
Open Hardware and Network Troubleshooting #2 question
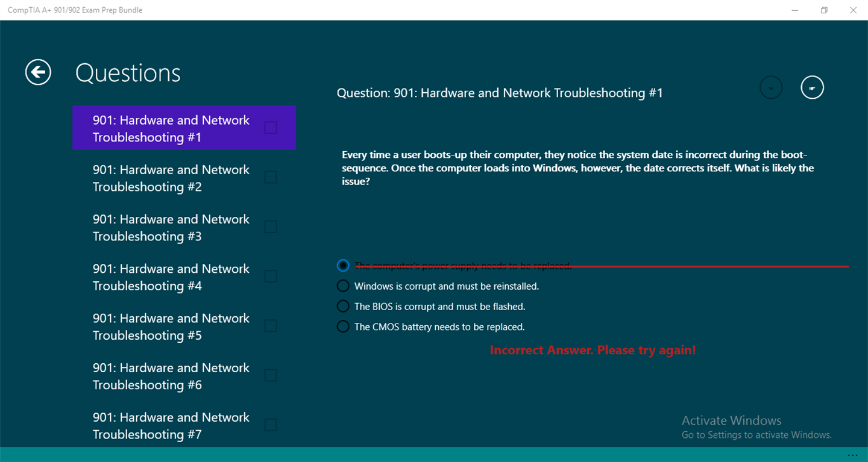click(x=184, y=178)
